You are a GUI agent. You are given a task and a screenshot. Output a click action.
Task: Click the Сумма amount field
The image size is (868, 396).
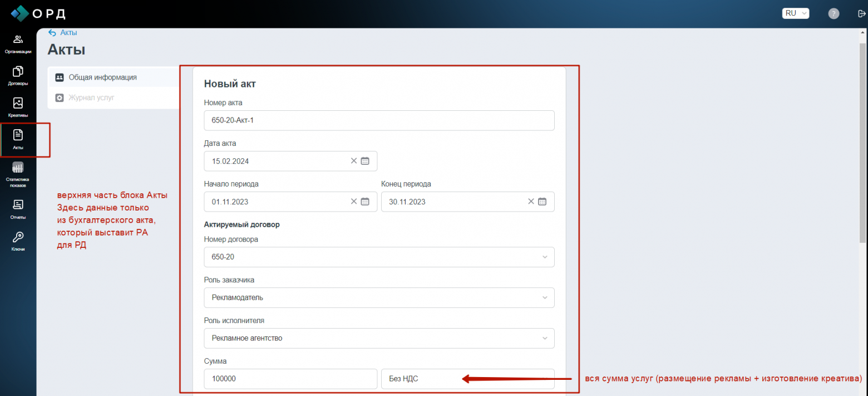tap(290, 379)
